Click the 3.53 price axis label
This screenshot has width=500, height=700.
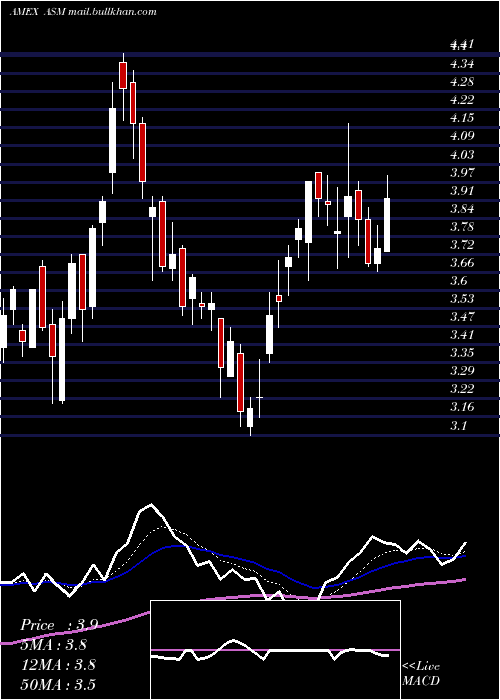[x=462, y=298]
